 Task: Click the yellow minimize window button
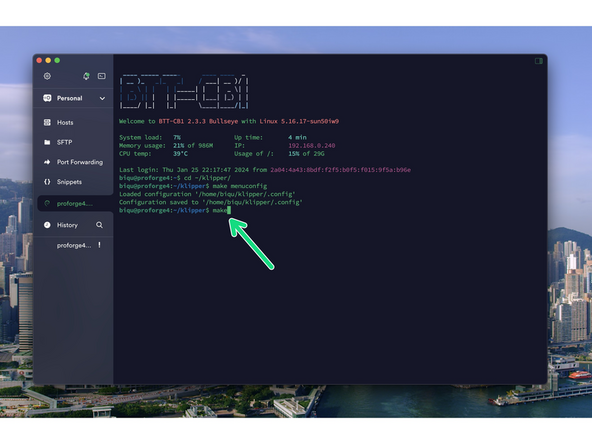coord(48,60)
